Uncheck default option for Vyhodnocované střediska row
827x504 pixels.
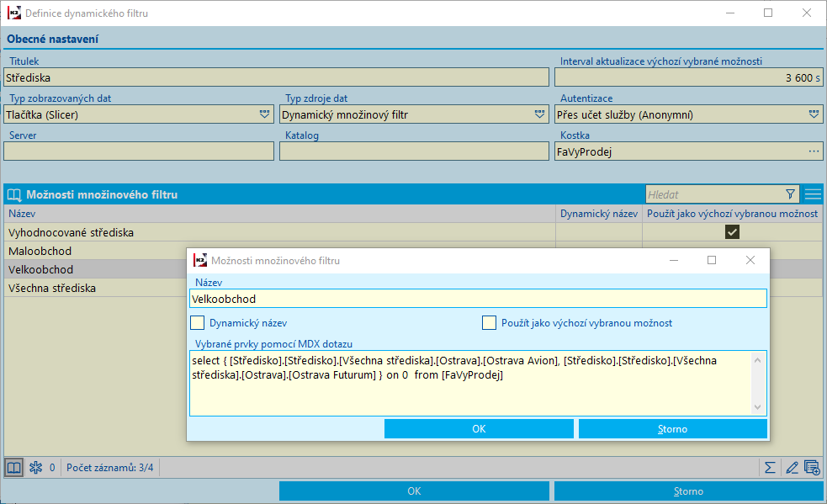[732, 231]
